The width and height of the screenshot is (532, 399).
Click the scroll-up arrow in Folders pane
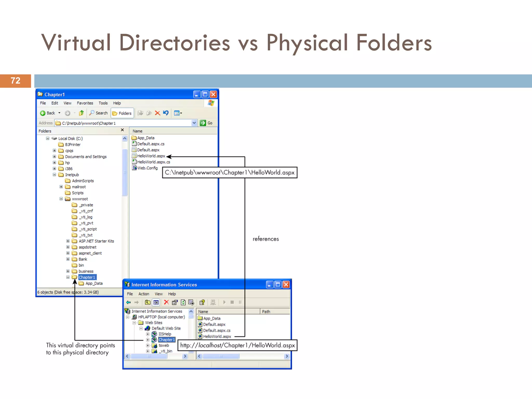[x=125, y=138]
